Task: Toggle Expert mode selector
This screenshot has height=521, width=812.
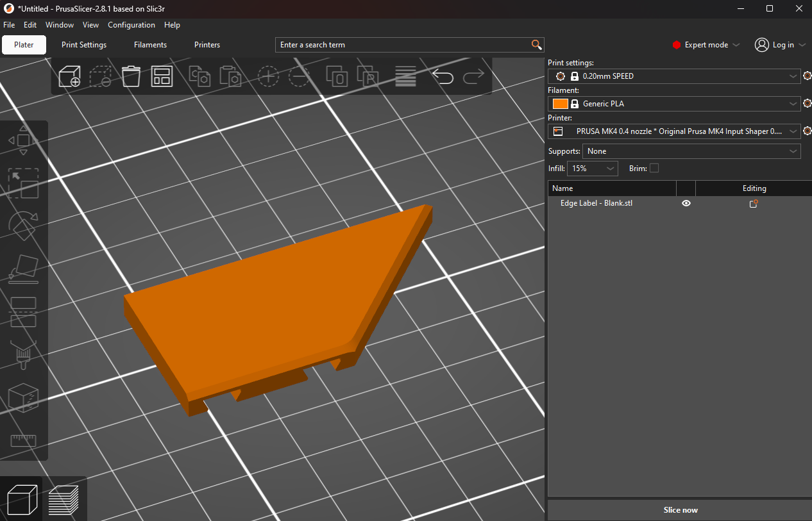Action: coord(706,45)
